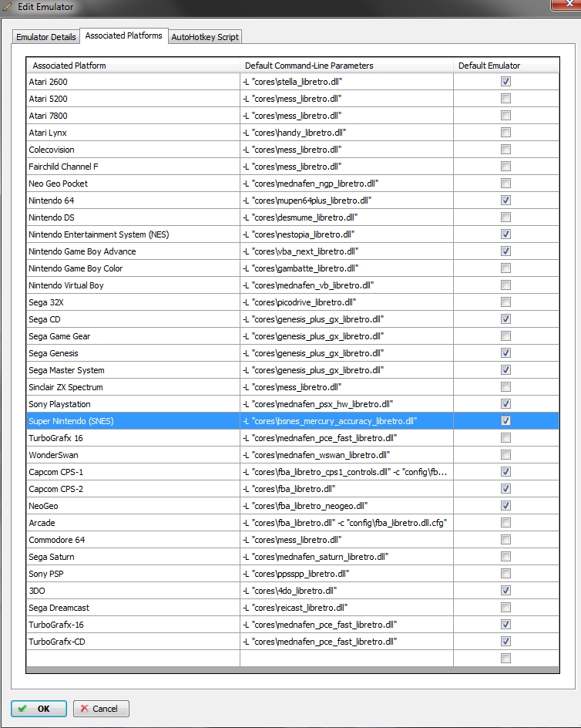Select the Nintendo Entertainment System (NES) cell
The height and width of the screenshot is (728, 581).
point(133,234)
